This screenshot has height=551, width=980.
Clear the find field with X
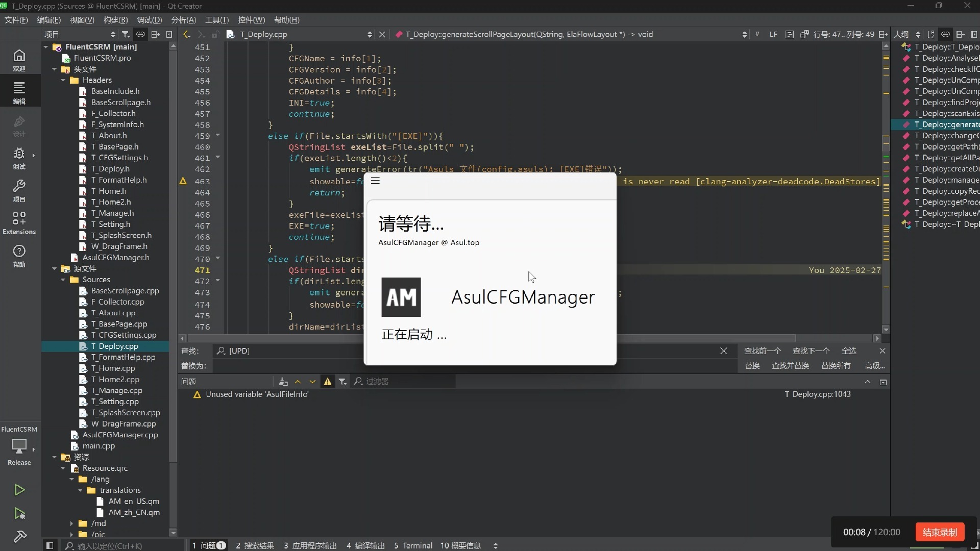[x=724, y=351]
